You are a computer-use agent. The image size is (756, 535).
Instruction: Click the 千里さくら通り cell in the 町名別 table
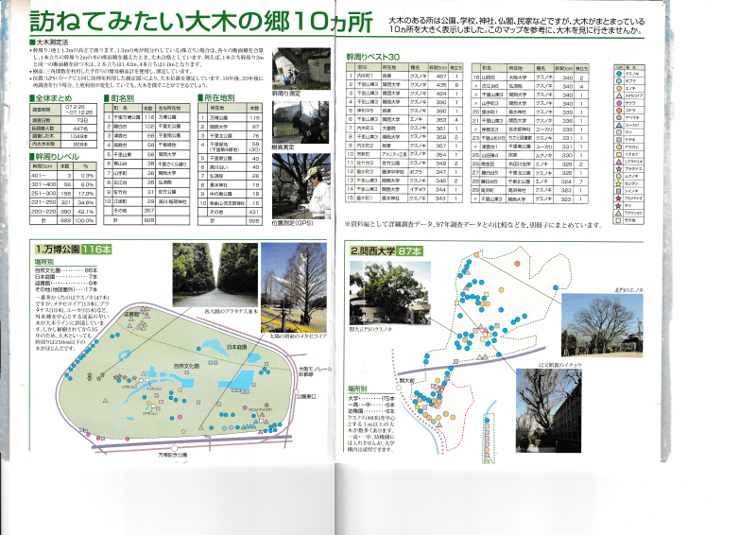[x=173, y=164]
